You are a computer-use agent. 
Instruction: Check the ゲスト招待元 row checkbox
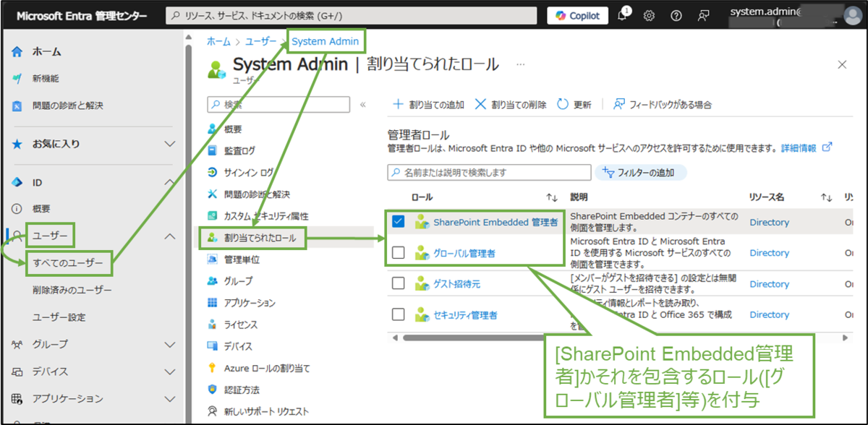point(398,284)
